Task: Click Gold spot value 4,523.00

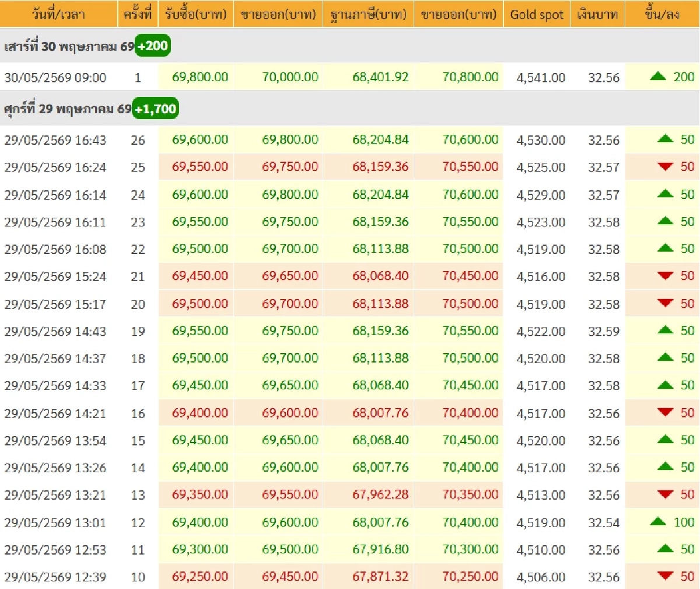Action: [541, 222]
